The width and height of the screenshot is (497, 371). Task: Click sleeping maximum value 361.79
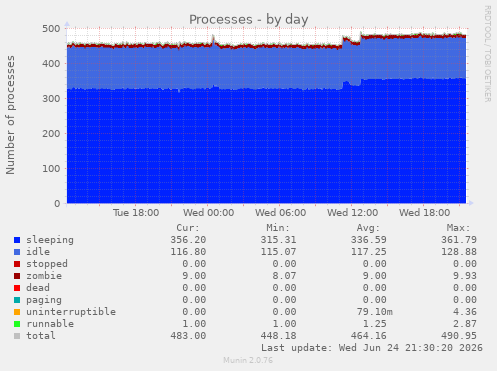(x=459, y=240)
